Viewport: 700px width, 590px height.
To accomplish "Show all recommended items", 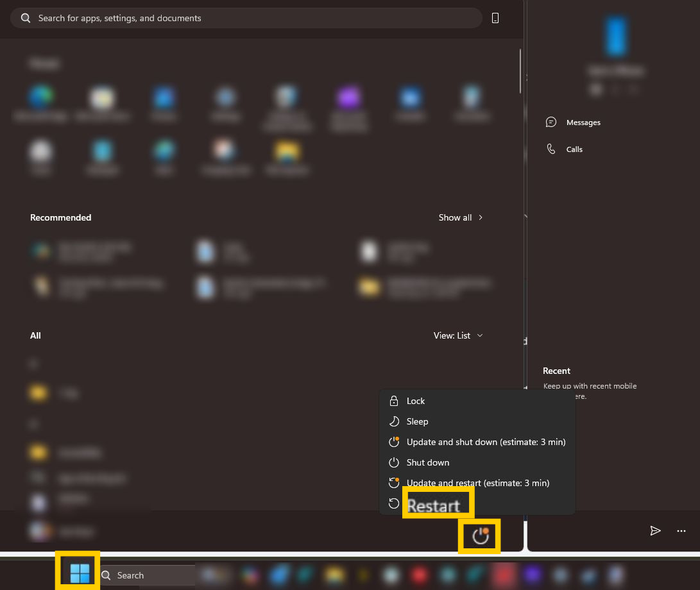I will point(460,217).
